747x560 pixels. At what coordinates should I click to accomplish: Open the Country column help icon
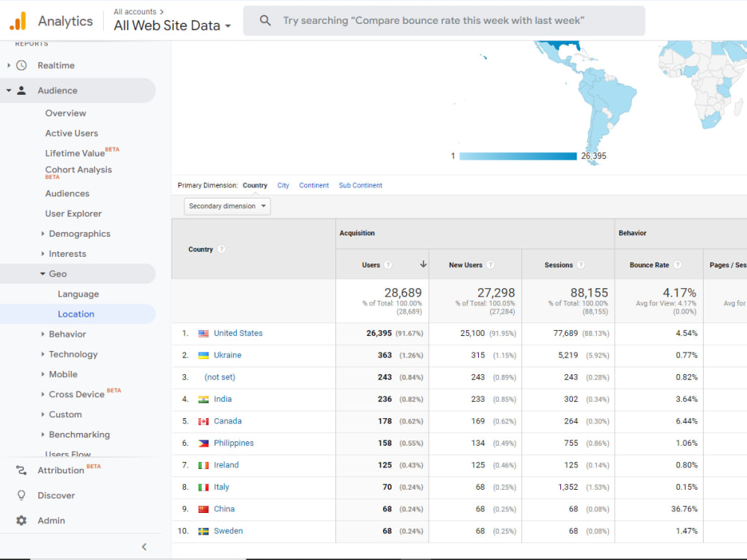pyautogui.click(x=222, y=249)
